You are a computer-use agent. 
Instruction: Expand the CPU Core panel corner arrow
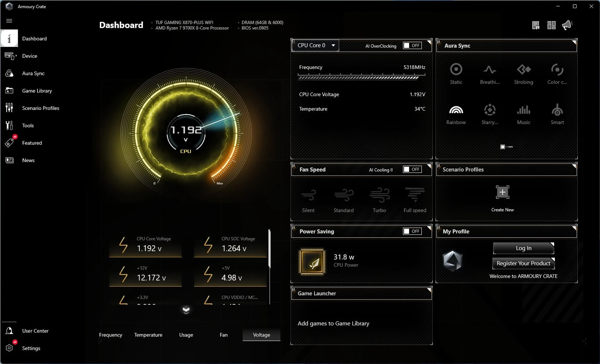pyautogui.click(x=429, y=42)
